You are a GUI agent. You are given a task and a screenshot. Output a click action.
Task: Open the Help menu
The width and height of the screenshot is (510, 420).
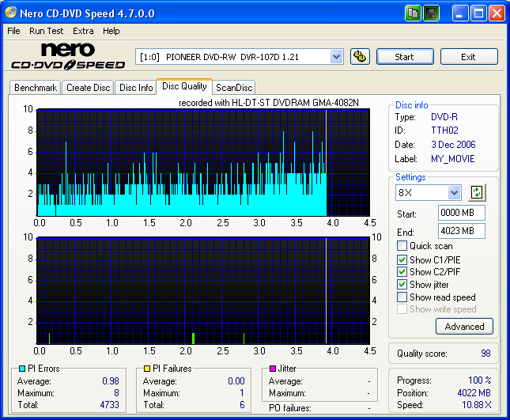click(x=111, y=31)
